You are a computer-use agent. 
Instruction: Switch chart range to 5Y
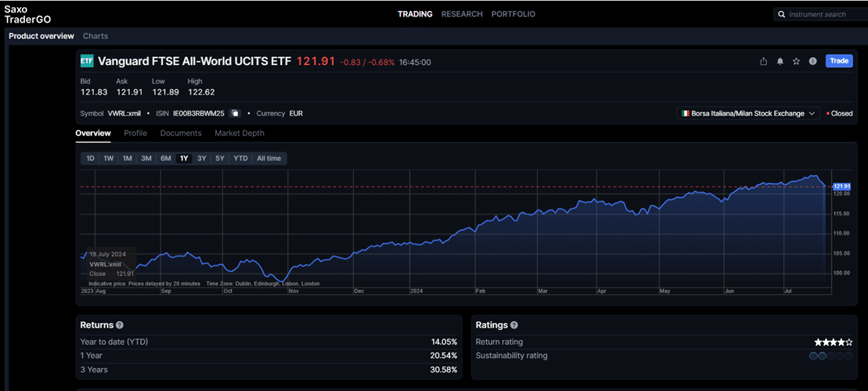[x=220, y=158]
